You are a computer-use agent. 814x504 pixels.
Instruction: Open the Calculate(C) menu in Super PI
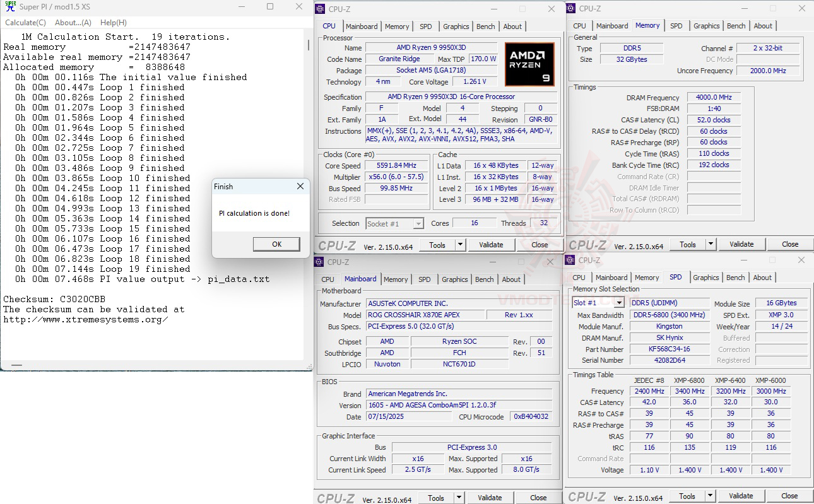click(25, 22)
